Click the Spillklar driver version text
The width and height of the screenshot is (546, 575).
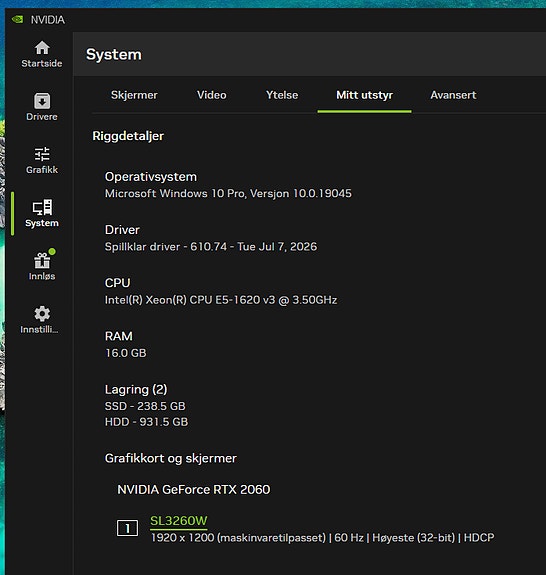pos(211,246)
